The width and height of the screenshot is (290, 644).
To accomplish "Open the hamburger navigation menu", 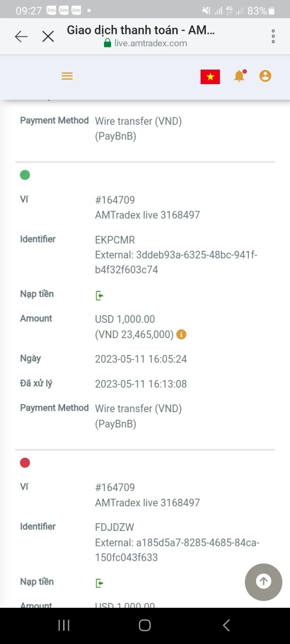I will click(67, 76).
